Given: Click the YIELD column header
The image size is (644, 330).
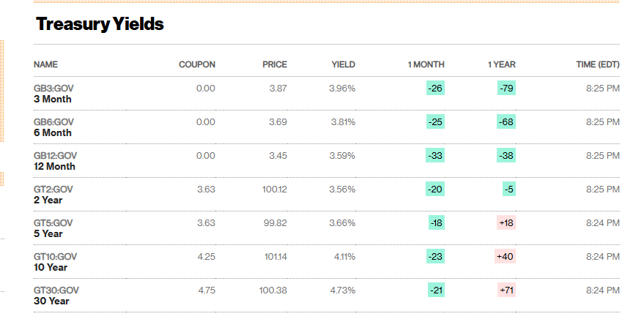Looking at the screenshot, I should [343, 64].
